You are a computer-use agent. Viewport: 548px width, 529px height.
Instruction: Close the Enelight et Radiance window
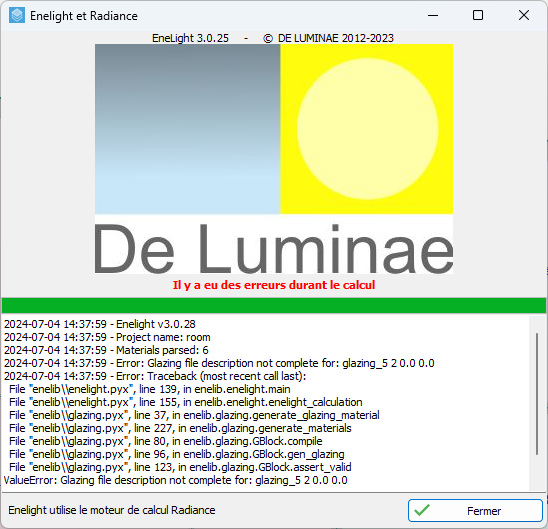(524, 15)
